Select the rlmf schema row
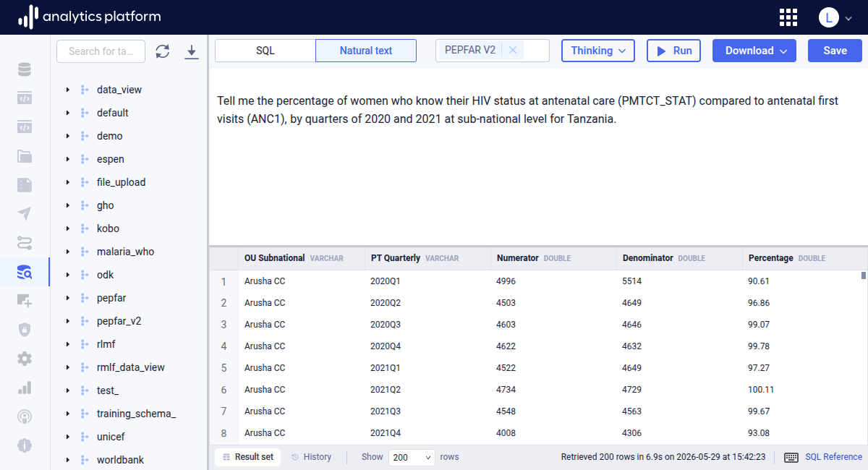This screenshot has width=868, height=470. tap(129, 344)
